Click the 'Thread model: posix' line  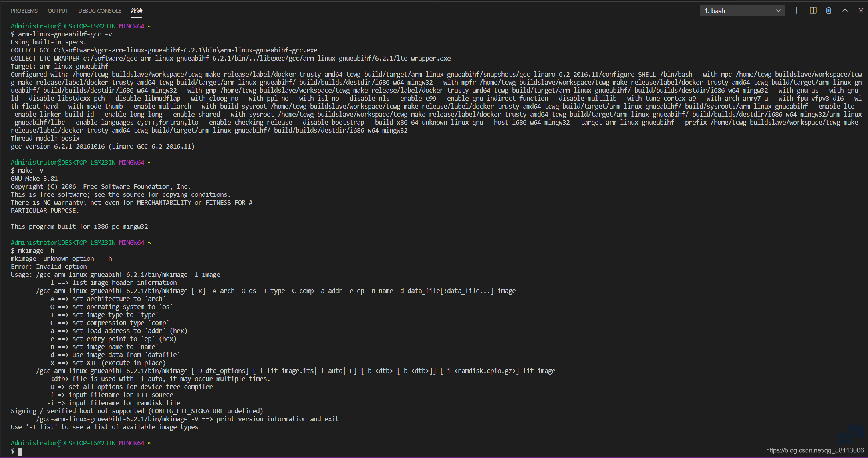45,139
